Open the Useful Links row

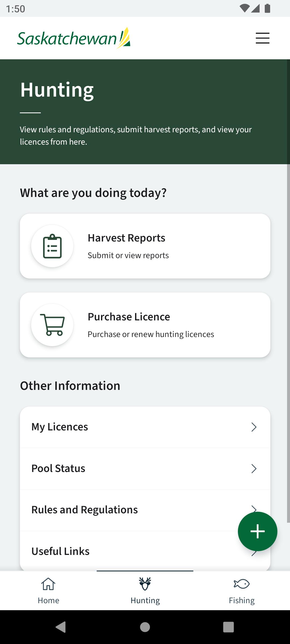[x=145, y=551]
